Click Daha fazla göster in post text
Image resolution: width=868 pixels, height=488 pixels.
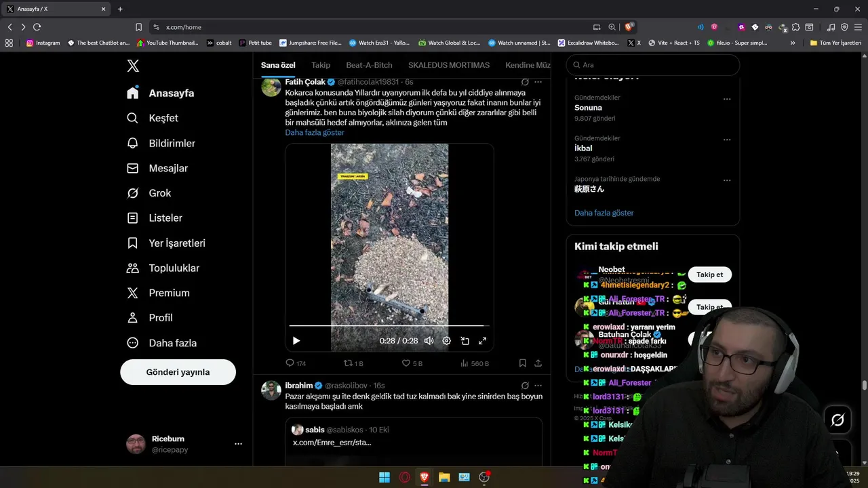(315, 133)
